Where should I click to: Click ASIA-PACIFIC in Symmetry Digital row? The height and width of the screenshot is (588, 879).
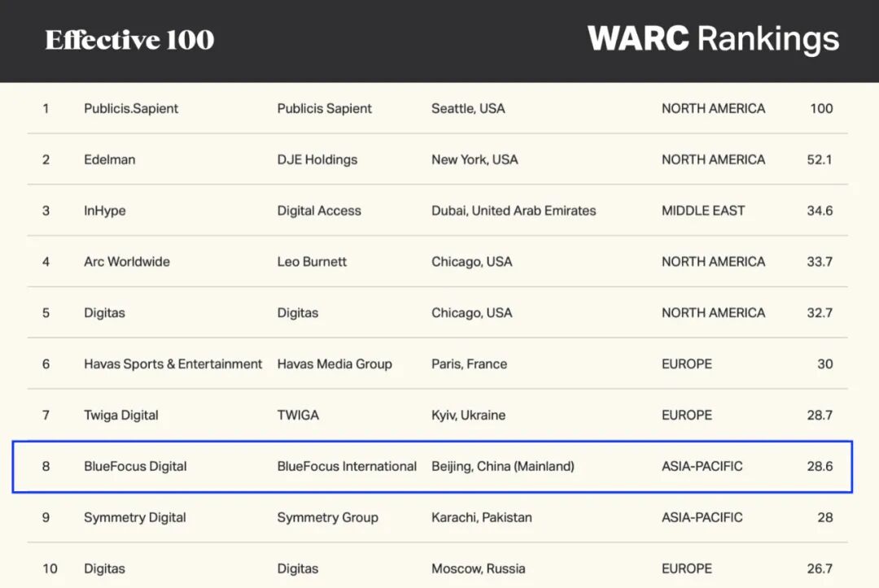coord(702,517)
